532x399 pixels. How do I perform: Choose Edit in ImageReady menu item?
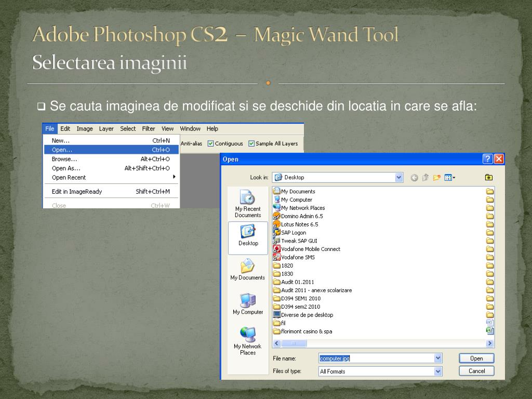(112, 191)
